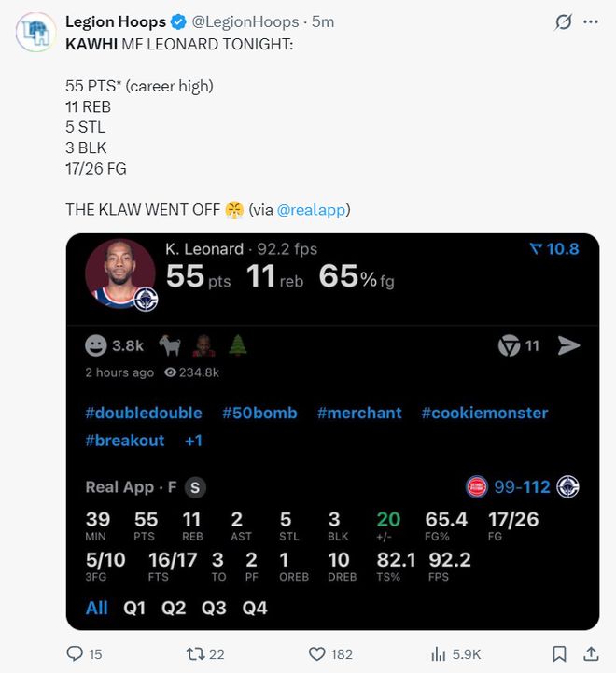Click the @realapp mention link
This screenshot has width=616, height=673.
coord(314,210)
